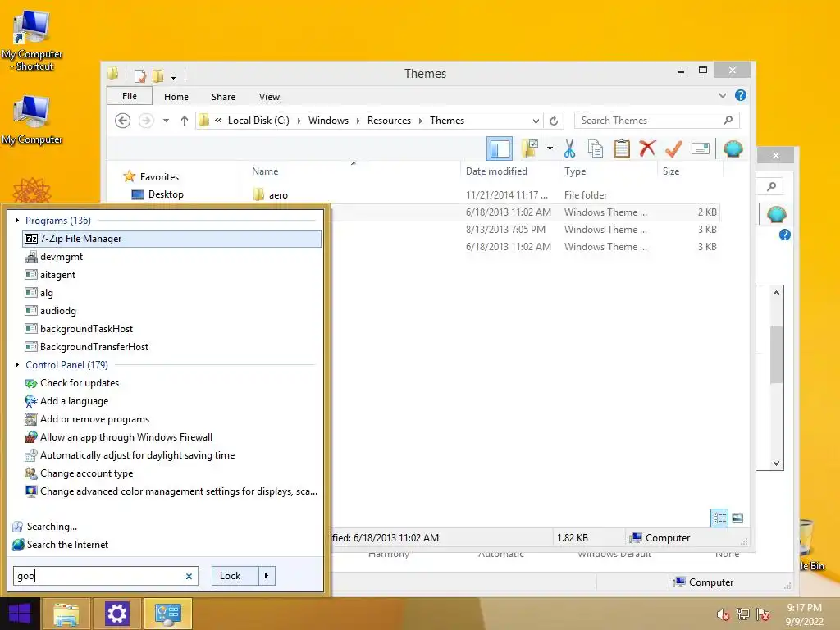Sort by Date modified column header
The image size is (840, 630).
click(x=509, y=171)
